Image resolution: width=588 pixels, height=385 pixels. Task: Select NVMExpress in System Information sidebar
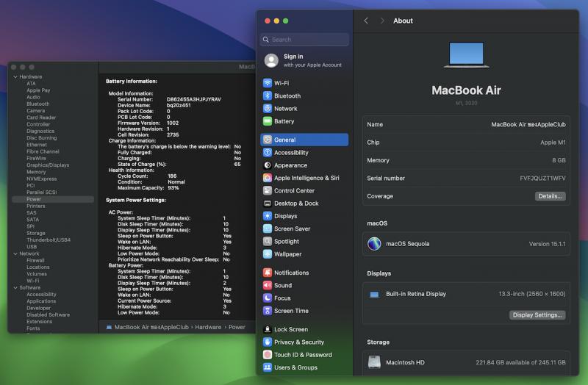tap(42, 179)
